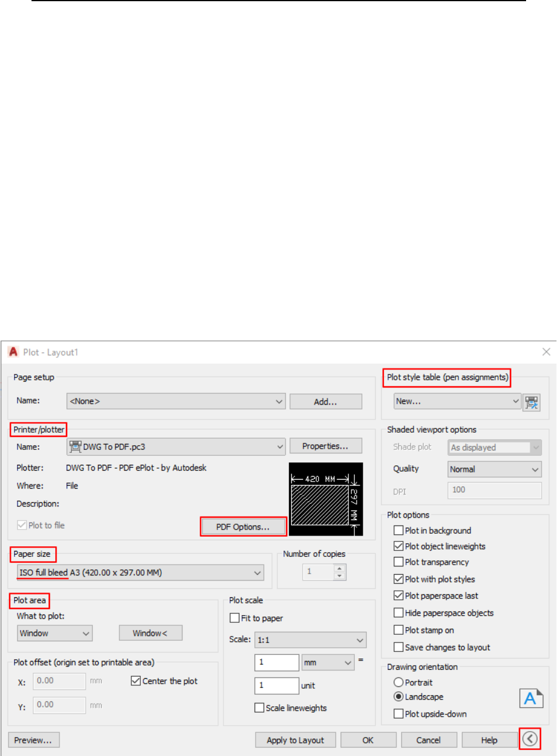The width and height of the screenshot is (557, 756).
Task: Collapse the dialog with the round arrow button
Action: pos(531,739)
